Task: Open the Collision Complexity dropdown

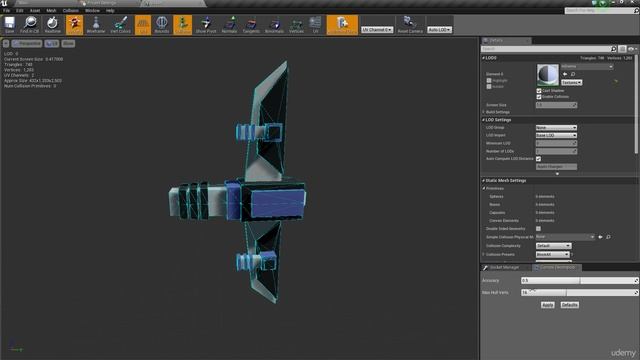Action: click(553, 246)
